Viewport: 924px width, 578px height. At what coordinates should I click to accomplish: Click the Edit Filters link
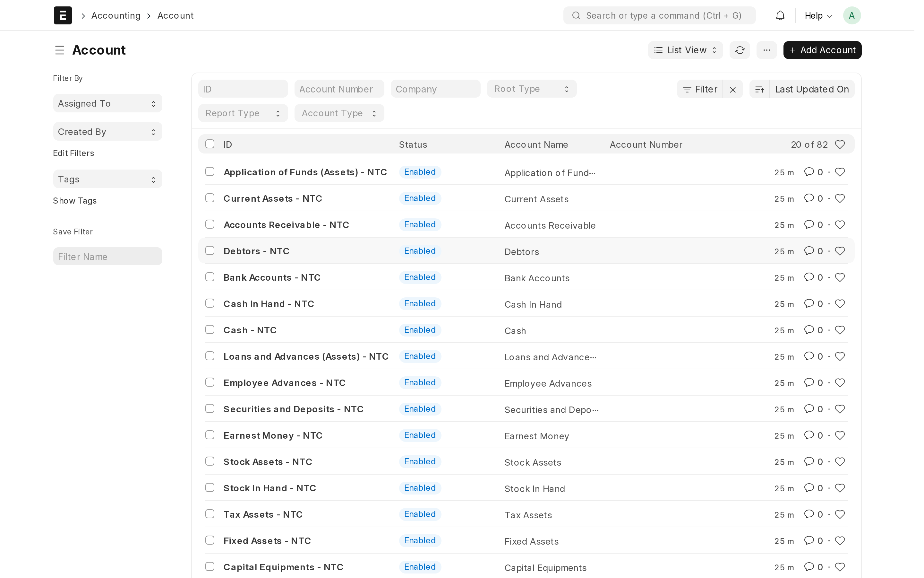tap(73, 153)
